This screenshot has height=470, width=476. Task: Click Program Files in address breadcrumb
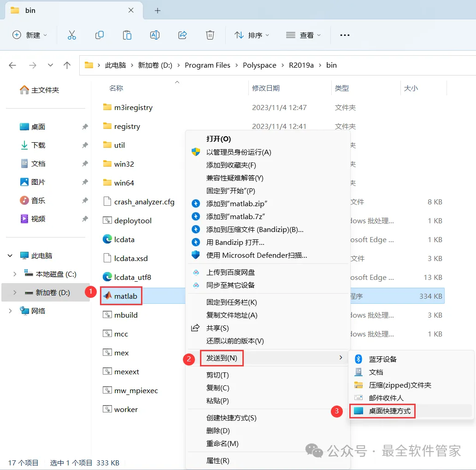pyautogui.click(x=207, y=65)
